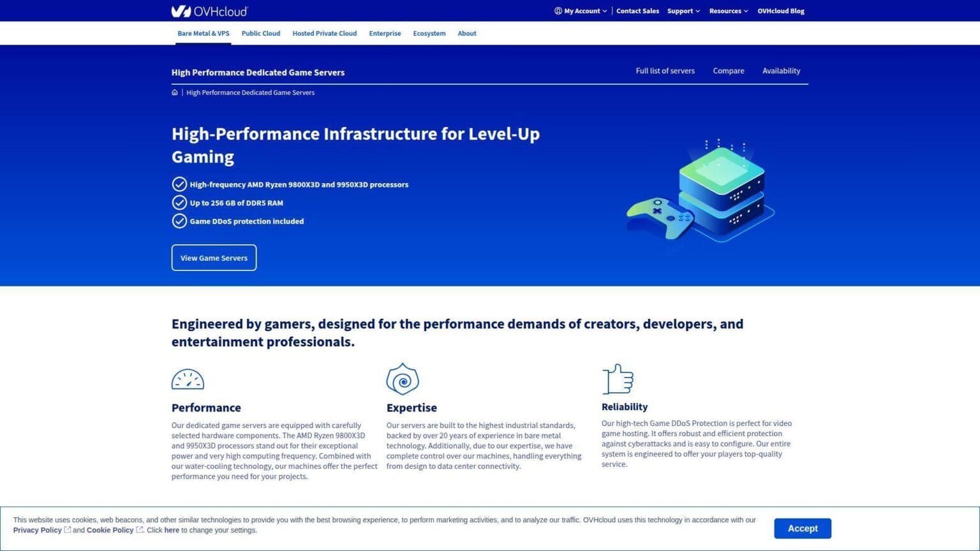Viewport: 980px width, 551px height.
Task: Open the My Account dropdown
Action: (x=581, y=11)
